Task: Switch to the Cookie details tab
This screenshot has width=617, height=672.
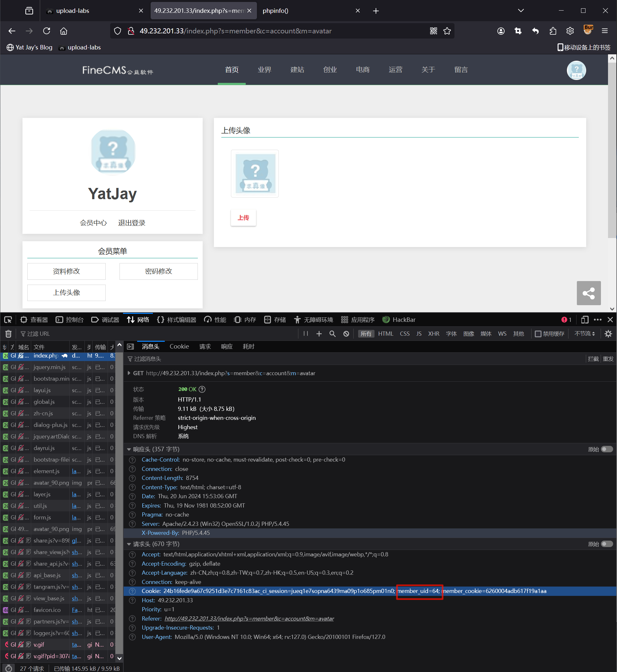Action: click(x=179, y=347)
